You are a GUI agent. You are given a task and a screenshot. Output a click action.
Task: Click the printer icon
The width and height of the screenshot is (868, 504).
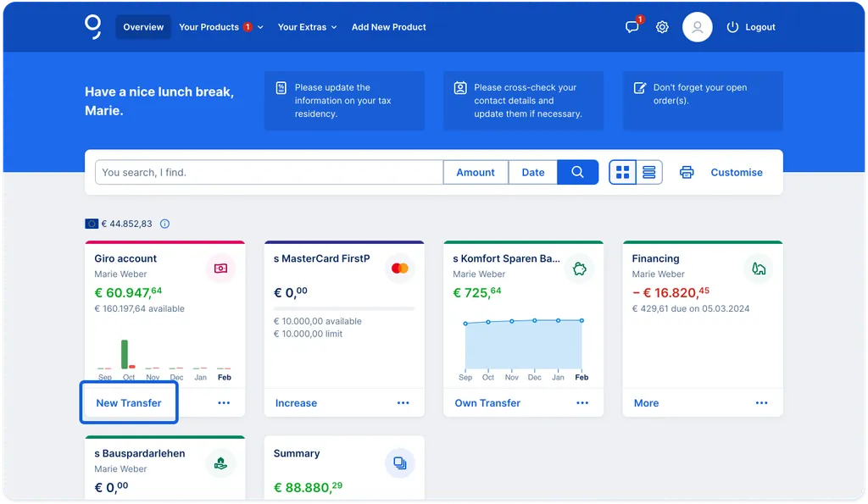pos(687,172)
